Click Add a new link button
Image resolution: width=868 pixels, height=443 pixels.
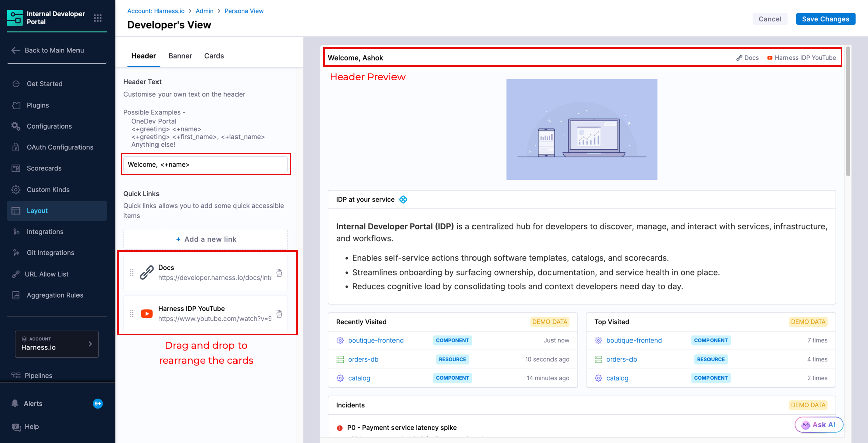coord(206,239)
